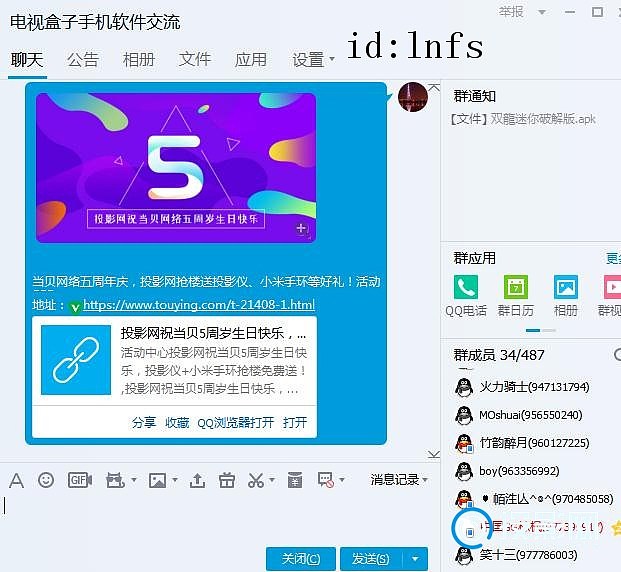The width and height of the screenshot is (621, 572).
Task: Click the send picture icon
Action: coord(157,480)
